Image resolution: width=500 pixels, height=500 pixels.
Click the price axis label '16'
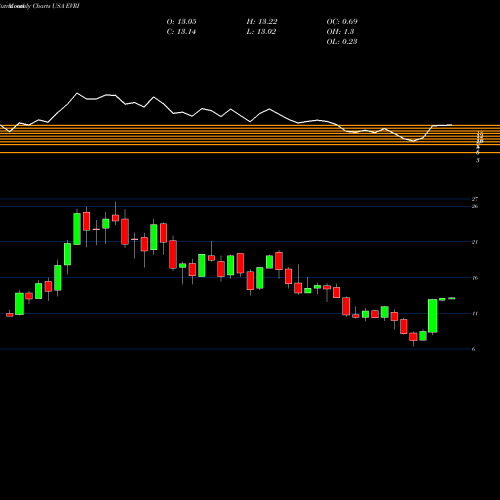(x=475, y=278)
